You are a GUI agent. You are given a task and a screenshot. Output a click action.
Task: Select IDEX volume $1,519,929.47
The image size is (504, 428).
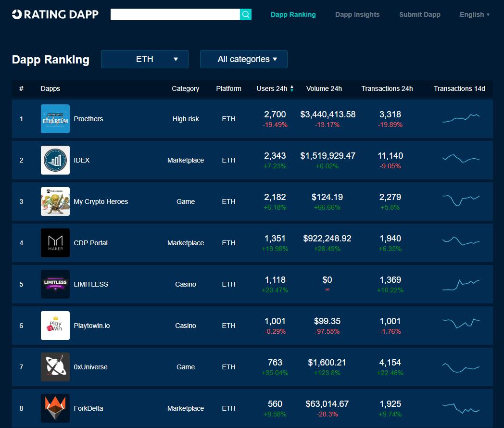pos(328,156)
